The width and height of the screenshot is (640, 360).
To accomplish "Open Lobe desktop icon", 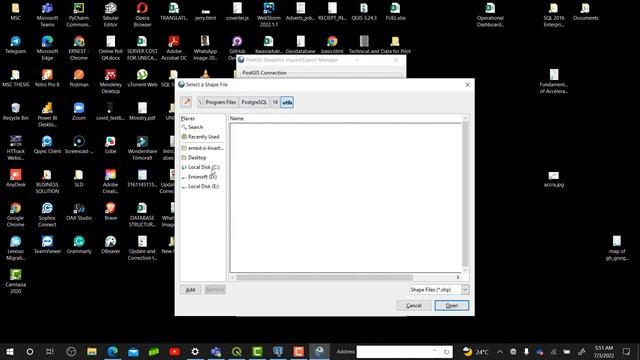I will [111, 145].
